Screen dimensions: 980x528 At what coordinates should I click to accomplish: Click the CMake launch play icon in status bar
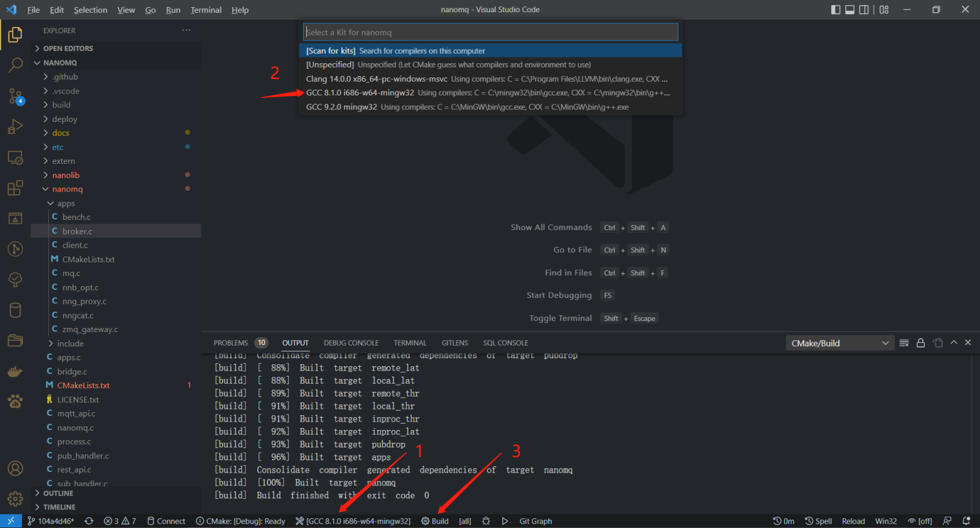click(x=505, y=521)
